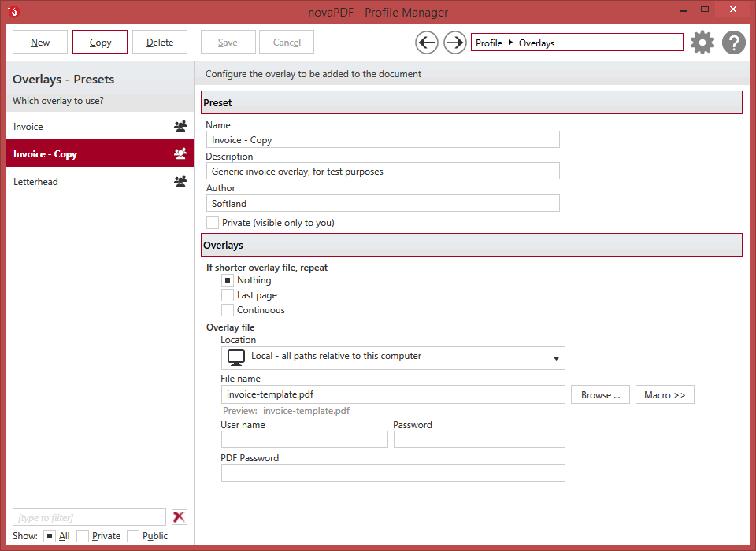Click the Preset section header

(472, 102)
